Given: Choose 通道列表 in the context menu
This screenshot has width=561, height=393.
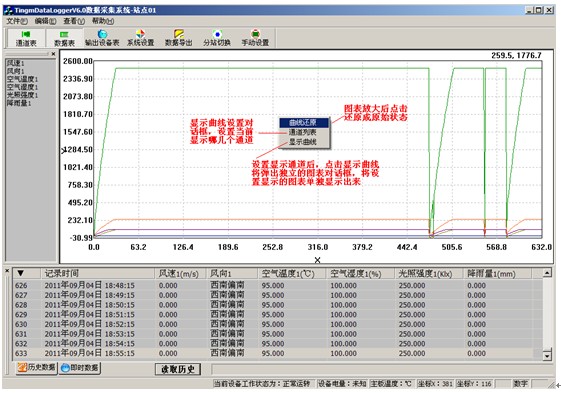Looking at the screenshot, I should click(x=304, y=132).
